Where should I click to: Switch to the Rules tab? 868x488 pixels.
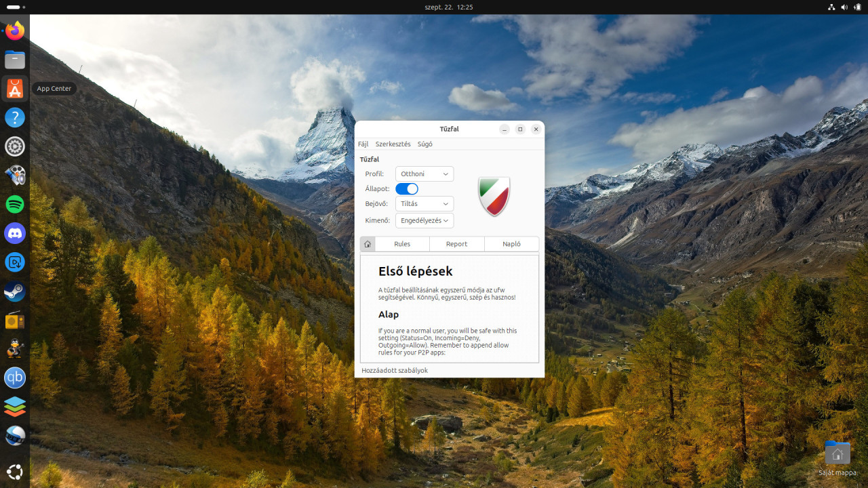(x=402, y=244)
